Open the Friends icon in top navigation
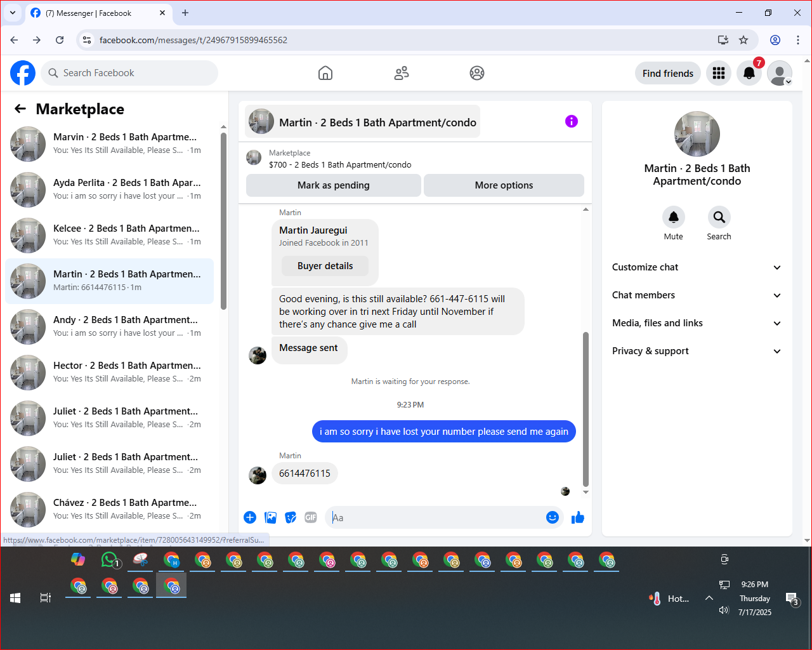Viewport: 812px width, 650px height. 402,73
